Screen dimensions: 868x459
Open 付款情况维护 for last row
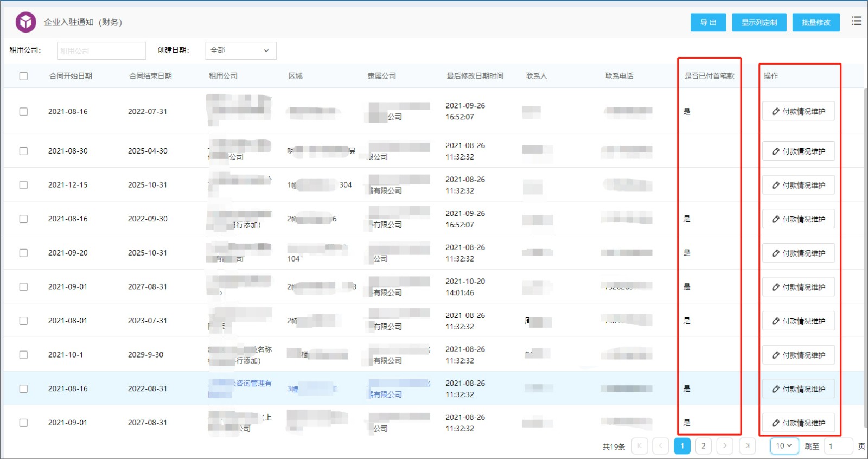pyautogui.click(x=799, y=423)
